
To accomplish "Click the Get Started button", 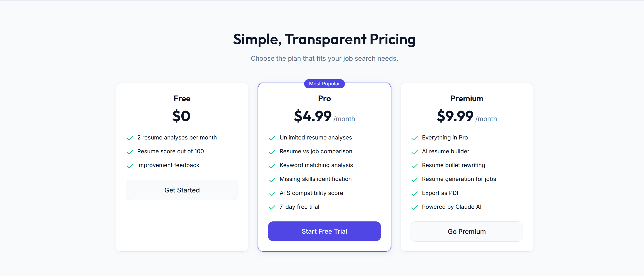I will (182, 190).
